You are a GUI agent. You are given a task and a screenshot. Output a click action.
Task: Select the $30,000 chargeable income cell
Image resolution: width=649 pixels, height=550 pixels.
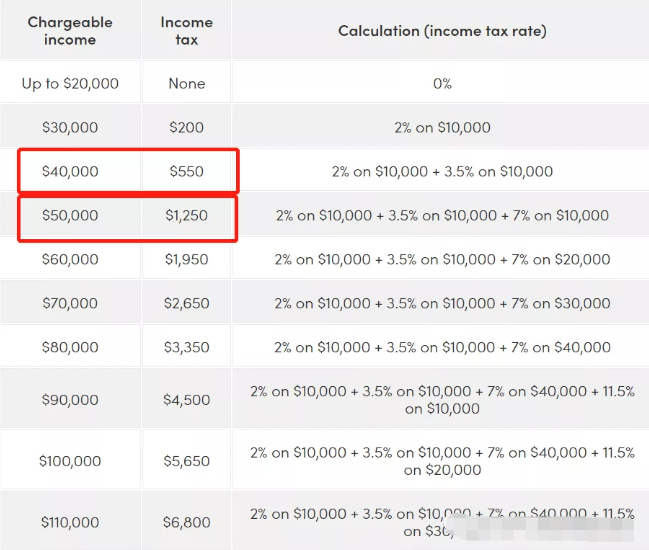pos(70,127)
